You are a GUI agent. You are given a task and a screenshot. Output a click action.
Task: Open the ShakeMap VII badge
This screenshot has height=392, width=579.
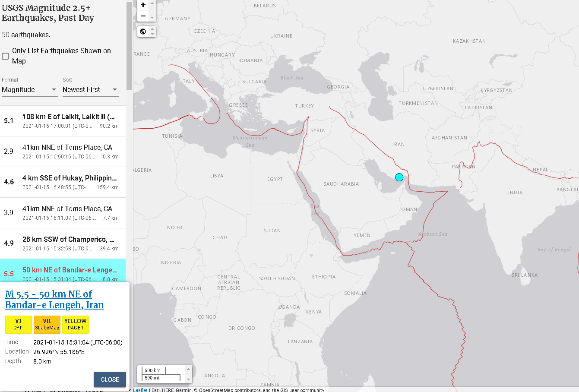coord(47,325)
